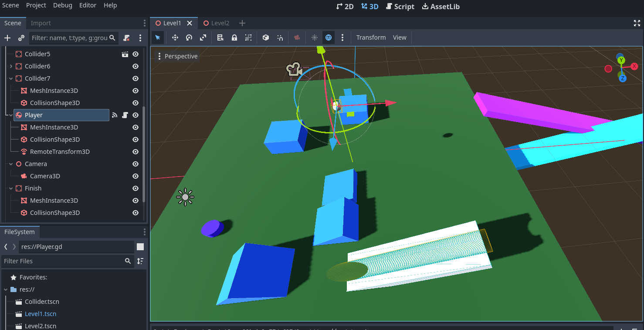Viewport: 644px width, 330px height.
Task: Add a new scene tab with plus
Action: tap(242, 23)
